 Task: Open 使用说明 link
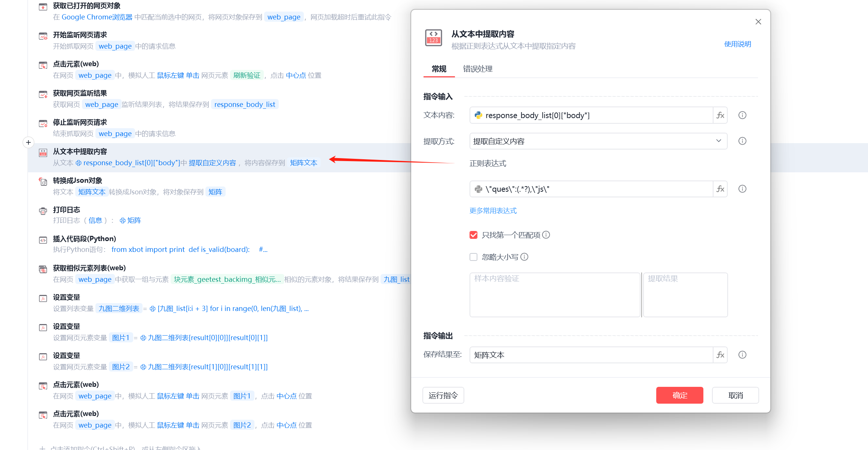click(x=737, y=44)
